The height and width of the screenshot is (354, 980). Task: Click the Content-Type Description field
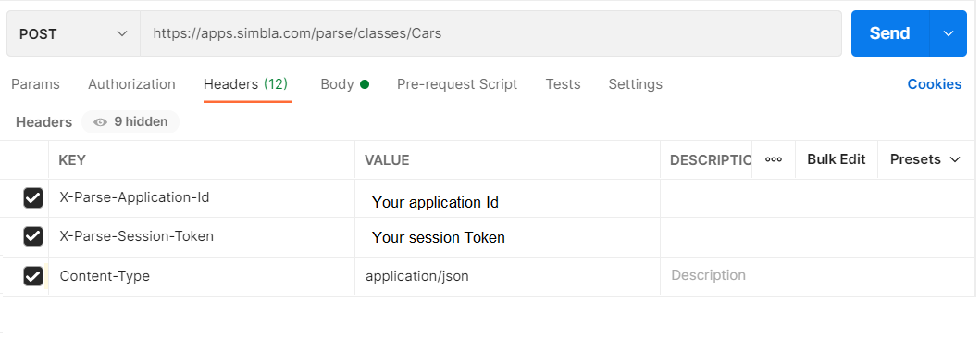click(x=817, y=276)
